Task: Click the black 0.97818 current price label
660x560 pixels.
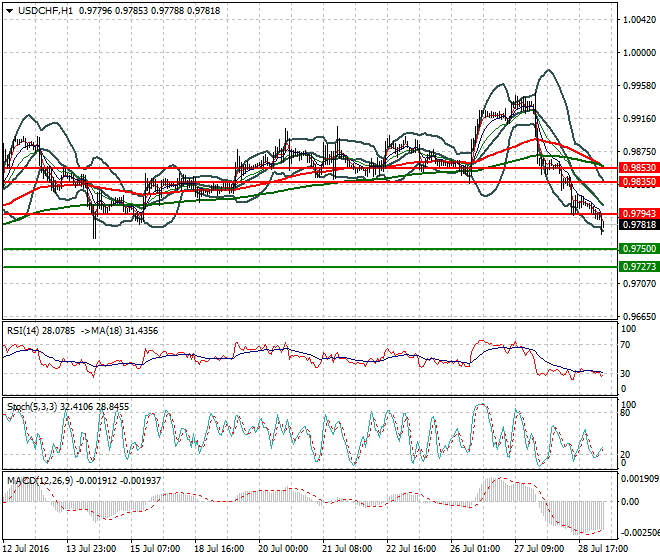Action: coord(639,225)
